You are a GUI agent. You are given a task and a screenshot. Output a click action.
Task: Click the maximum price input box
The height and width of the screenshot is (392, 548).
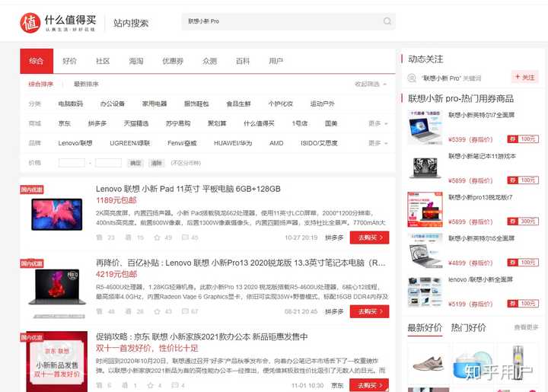pyautogui.click(x=108, y=163)
